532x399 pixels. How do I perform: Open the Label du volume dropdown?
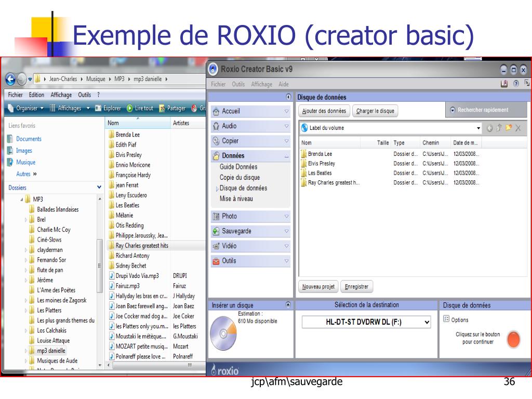pos(478,128)
